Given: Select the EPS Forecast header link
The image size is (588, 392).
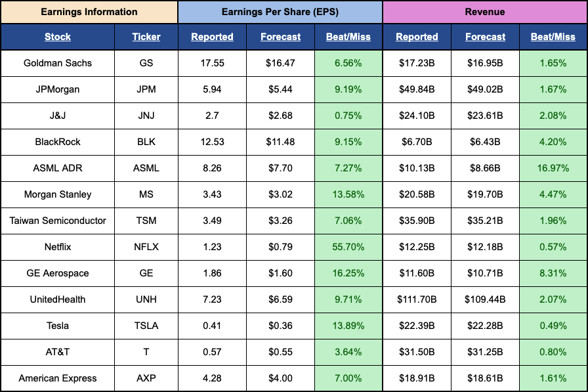Looking at the screenshot, I should click(280, 37).
